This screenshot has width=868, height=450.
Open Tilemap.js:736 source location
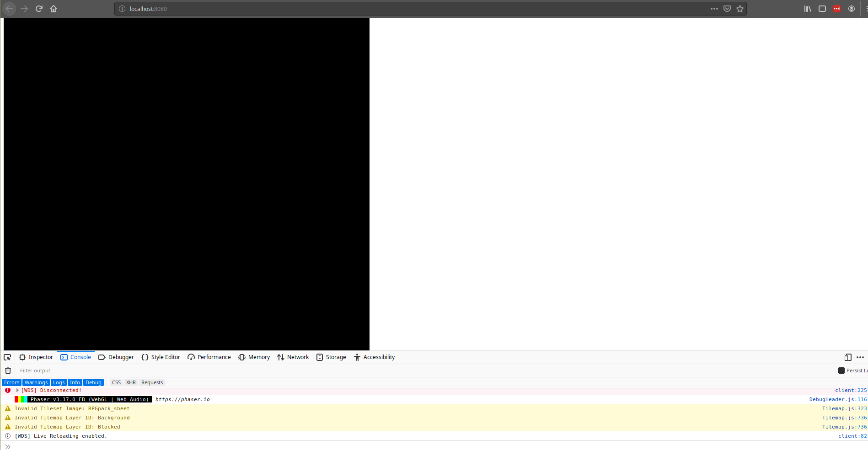click(x=844, y=418)
